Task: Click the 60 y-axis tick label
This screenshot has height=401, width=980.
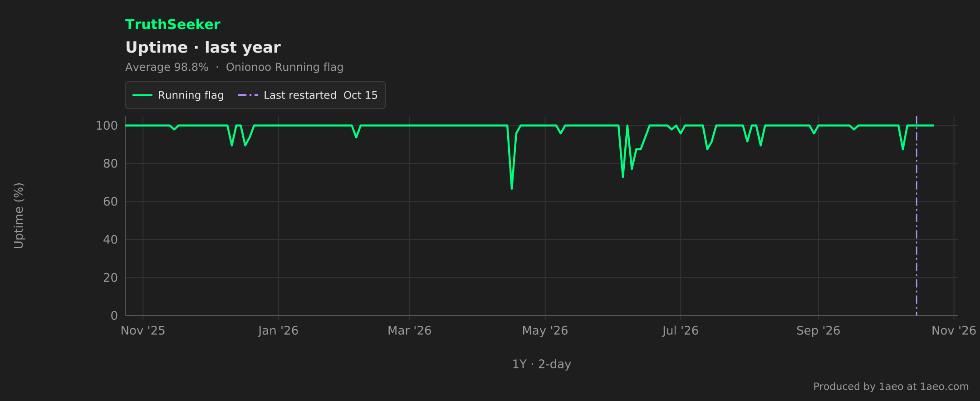Action: pyautogui.click(x=110, y=202)
